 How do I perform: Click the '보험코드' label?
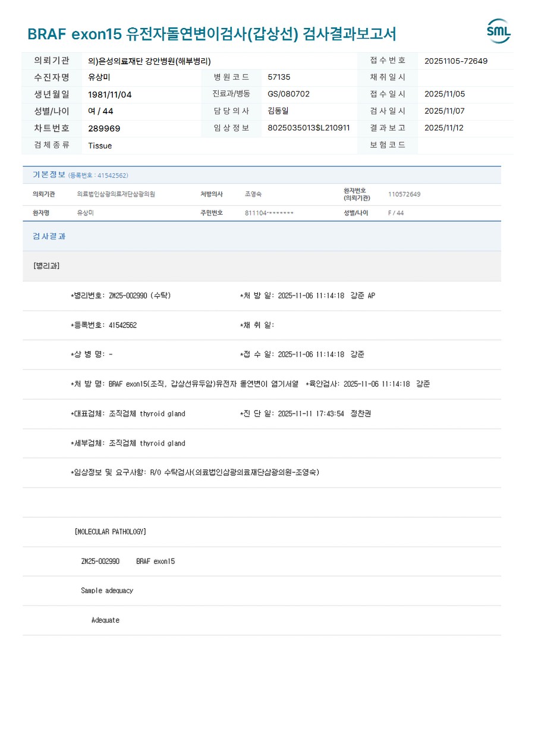click(388, 145)
